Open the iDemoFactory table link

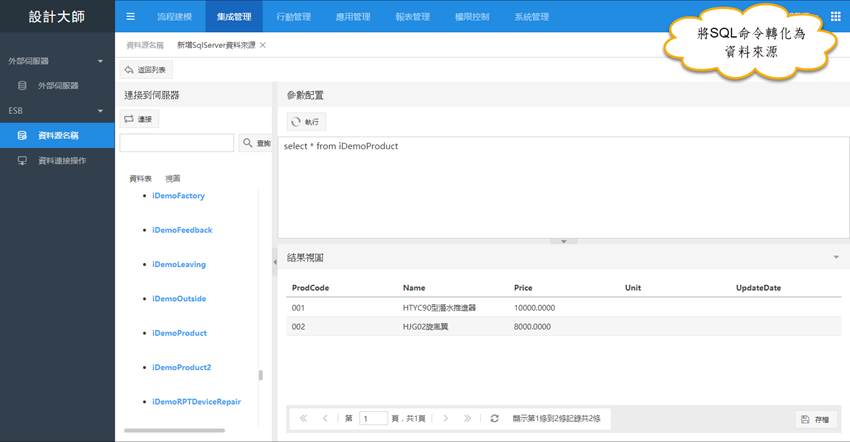(x=178, y=196)
